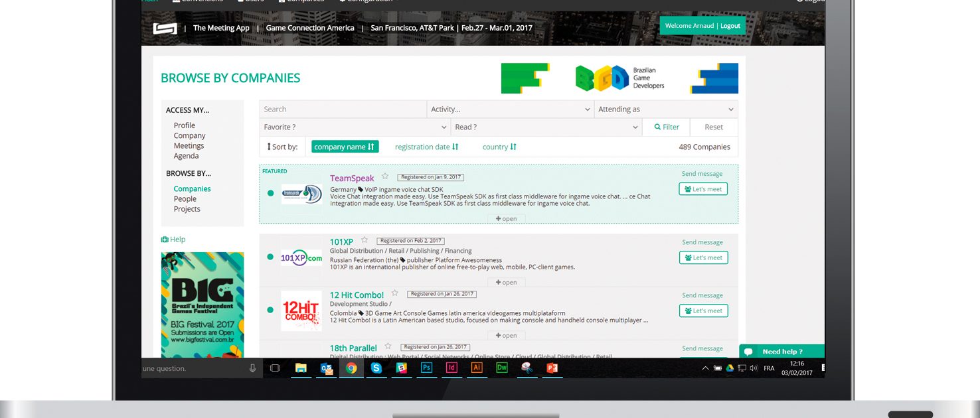Open the Favorite ? dropdown
980x418 pixels.
355,127
